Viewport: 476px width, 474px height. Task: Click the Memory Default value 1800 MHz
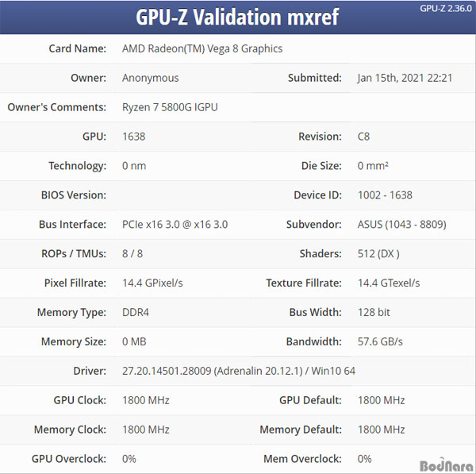(x=381, y=430)
